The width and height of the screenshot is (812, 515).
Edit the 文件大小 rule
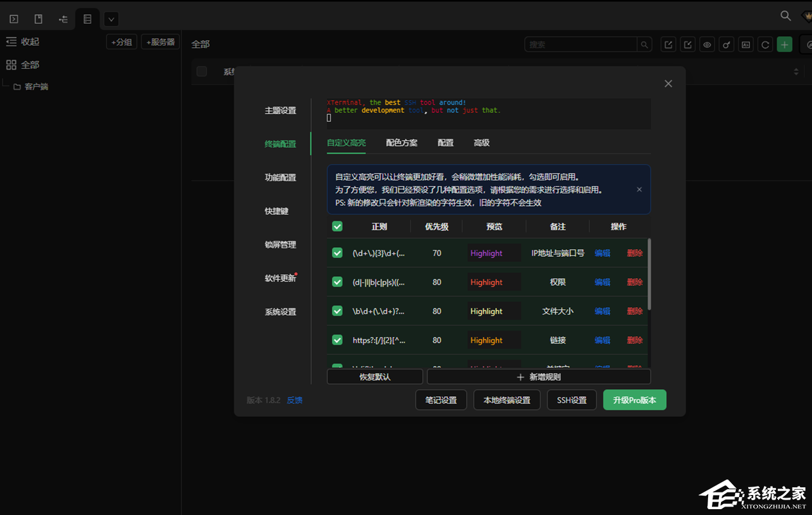coord(602,311)
